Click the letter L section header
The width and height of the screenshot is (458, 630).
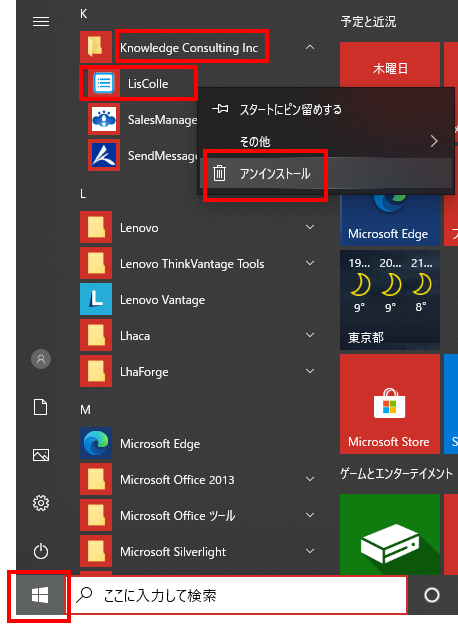83,194
